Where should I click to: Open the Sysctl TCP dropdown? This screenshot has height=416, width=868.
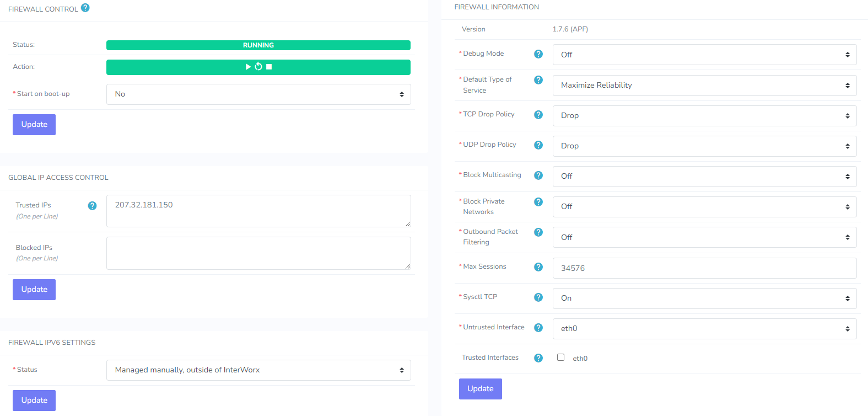(704, 298)
